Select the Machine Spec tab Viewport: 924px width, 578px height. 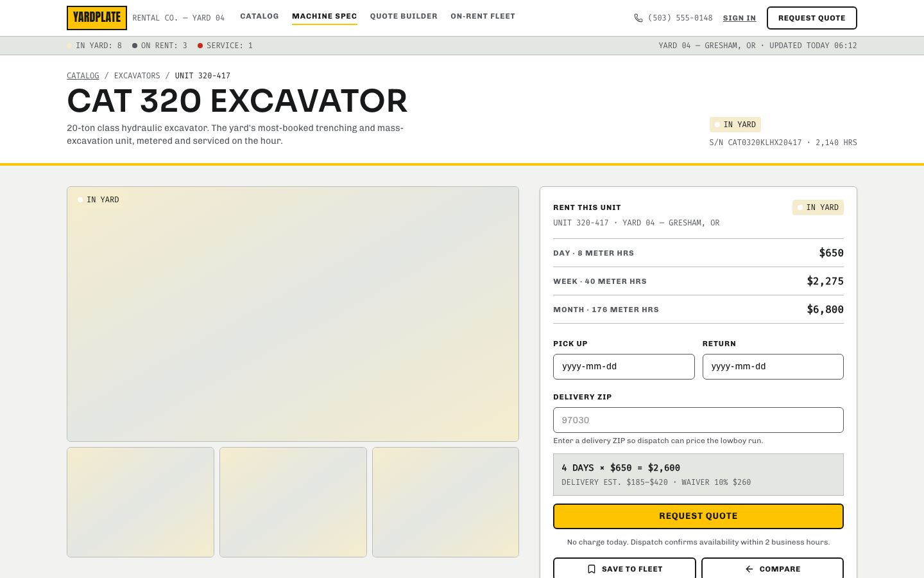[325, 17]
